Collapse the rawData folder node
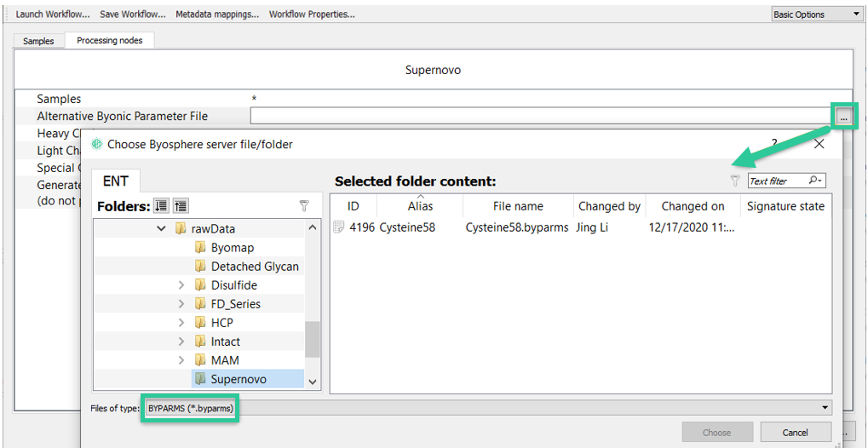The width and height of the screenshot is (868, 448). [x=161, y=228]
